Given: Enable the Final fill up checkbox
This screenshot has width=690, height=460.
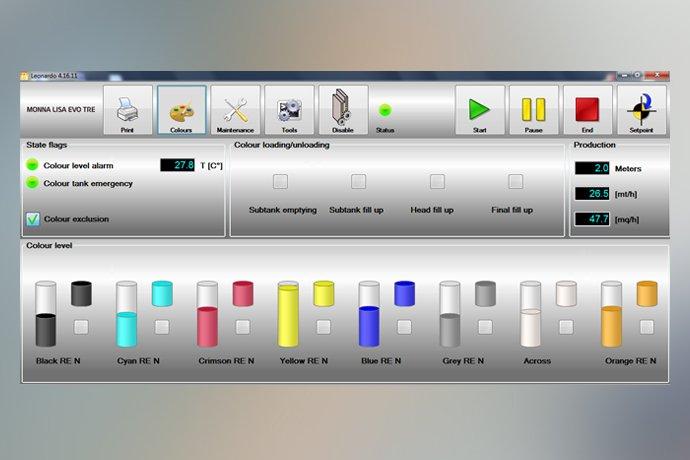Looking at the screenshot, I should coord(515,182).
